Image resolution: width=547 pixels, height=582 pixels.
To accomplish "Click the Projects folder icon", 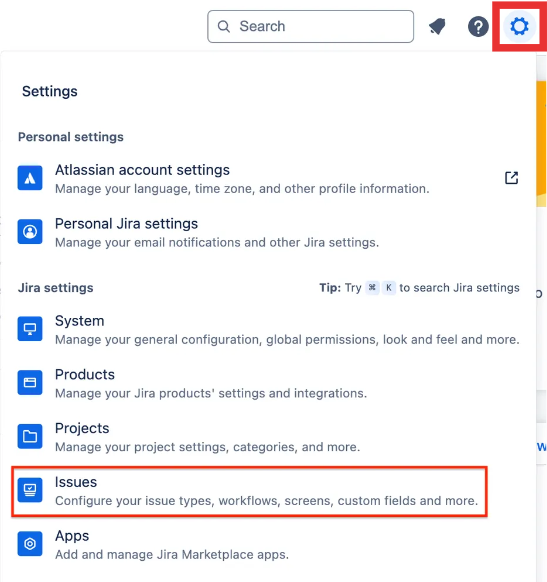I will pyautogui.click(x=30, y=436).
